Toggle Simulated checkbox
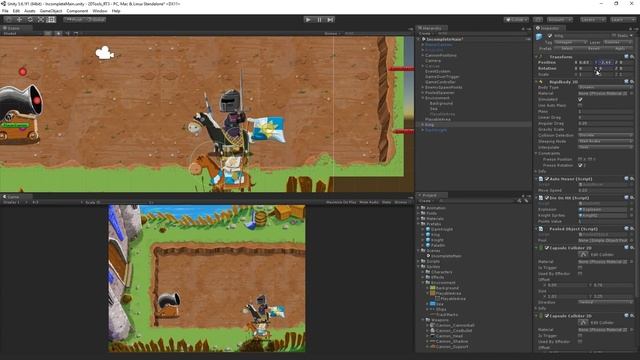Screen dimensions: 640x360 coord(580,99)
